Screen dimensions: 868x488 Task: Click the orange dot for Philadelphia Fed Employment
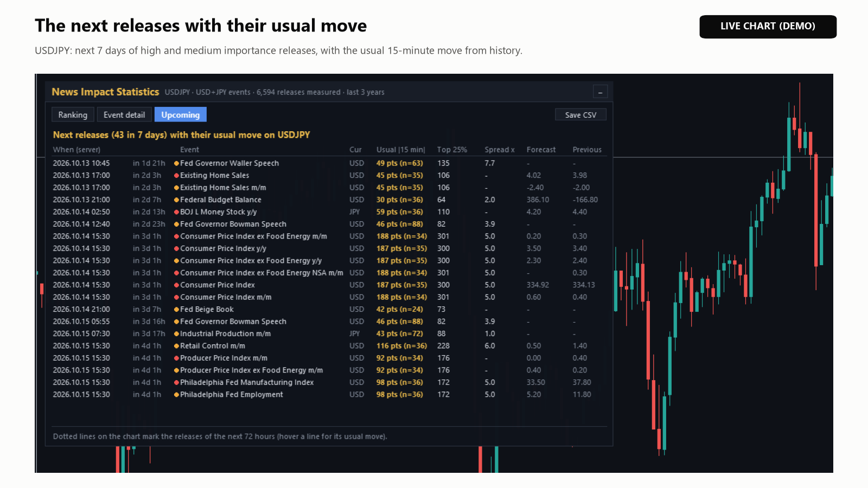tap(176, 395)
